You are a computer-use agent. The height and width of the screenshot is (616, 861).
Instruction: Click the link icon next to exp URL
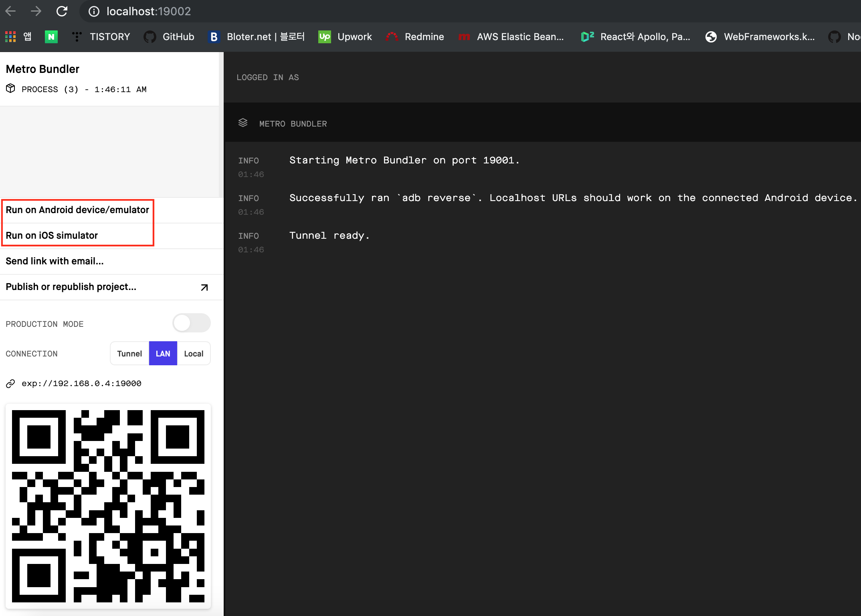coord(10,384)
